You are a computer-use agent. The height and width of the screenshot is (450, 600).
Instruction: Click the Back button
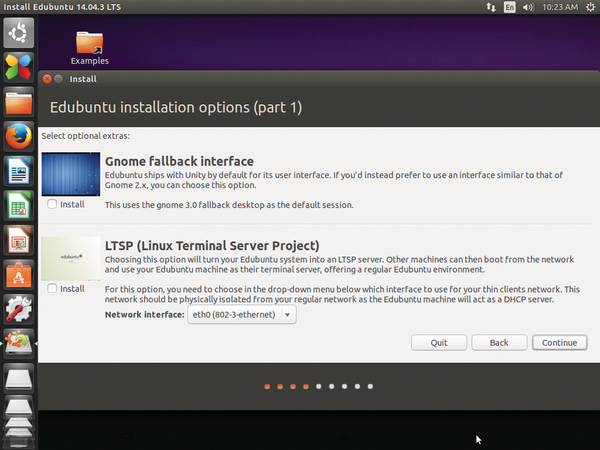(x=499, y=342)
